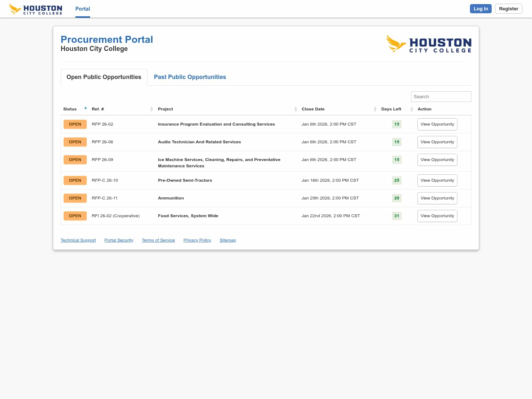This screenshot has height=399, width=532.
Task: Sort table by Ref. # column arrows
Action: (151, 109)
